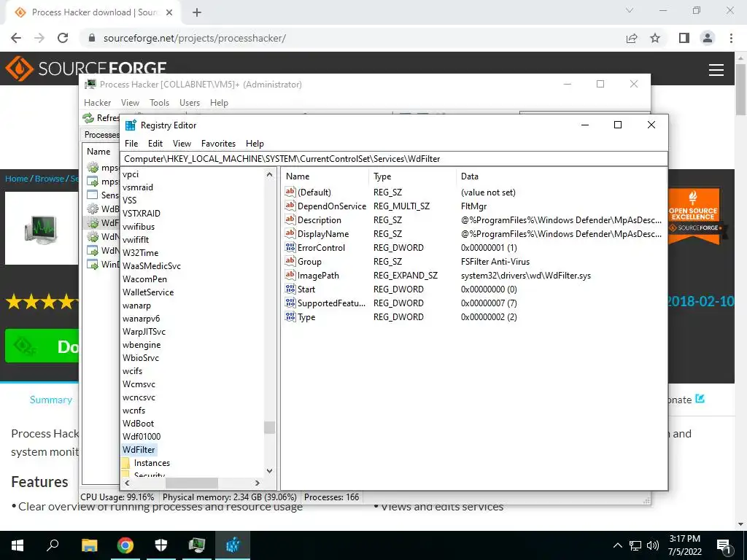747x560 pixels.
Task: Click Processes tab in Process Hacker
Action: [x=101, y=135]
